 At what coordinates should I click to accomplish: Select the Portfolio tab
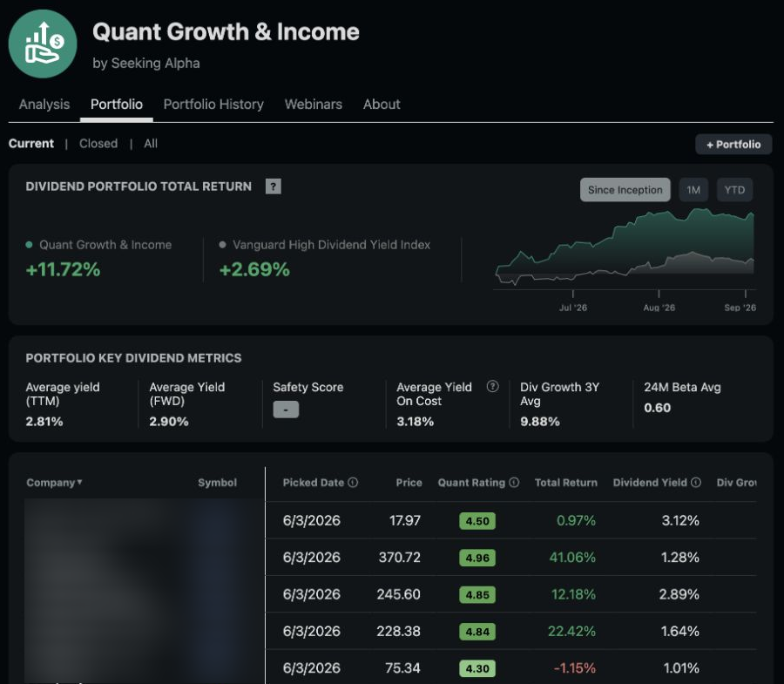(x=117, y=104)
